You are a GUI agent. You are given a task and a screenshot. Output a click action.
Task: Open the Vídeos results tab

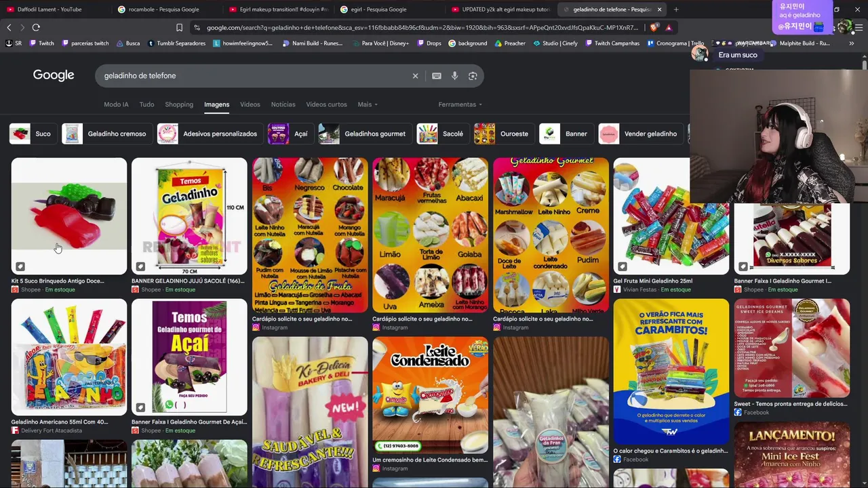(250, 104)
